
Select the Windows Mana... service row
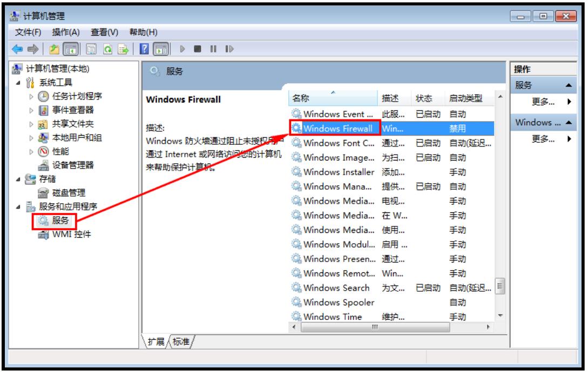coord(391,186)
